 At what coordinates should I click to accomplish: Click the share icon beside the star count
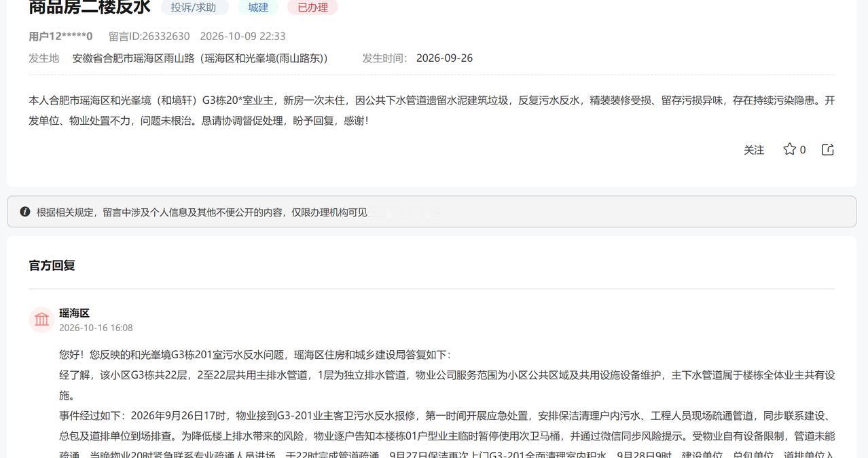[x=827, y=149]
